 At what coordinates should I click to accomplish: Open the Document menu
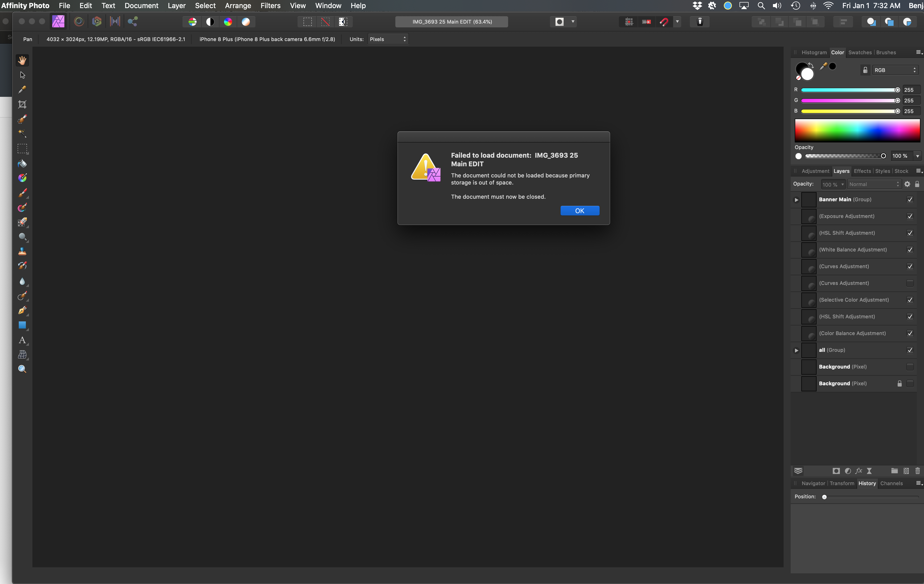141,6
